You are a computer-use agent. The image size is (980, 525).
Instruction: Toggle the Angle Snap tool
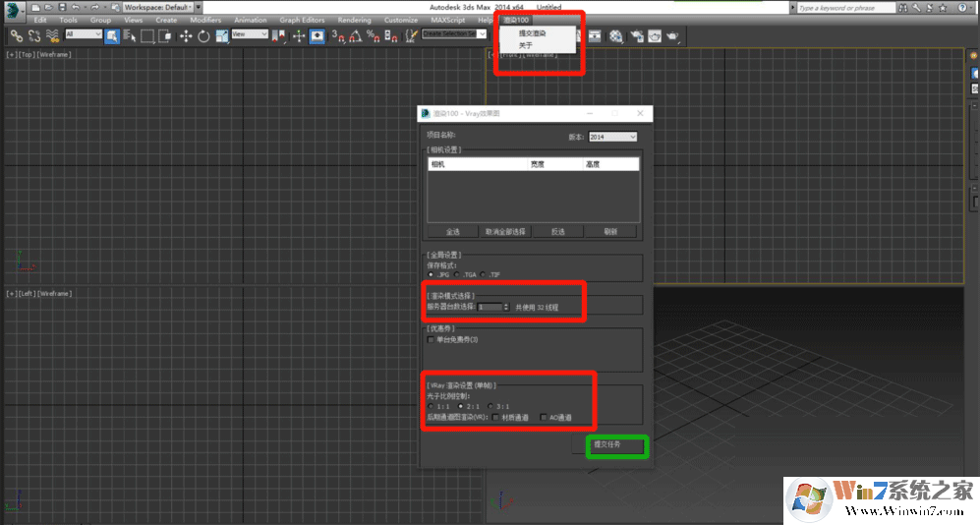(x=356, y=36)
